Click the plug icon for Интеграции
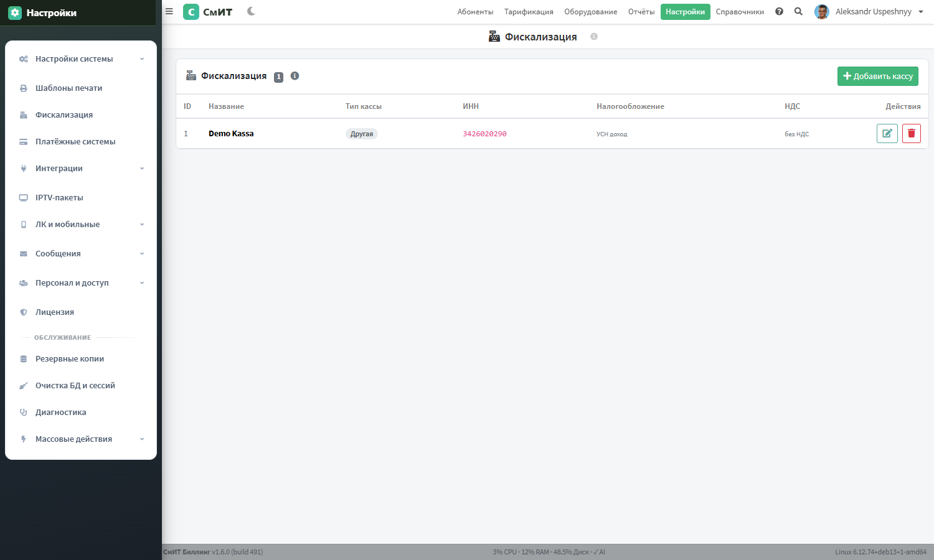934x560 pixels. click(x=24, y=169)
